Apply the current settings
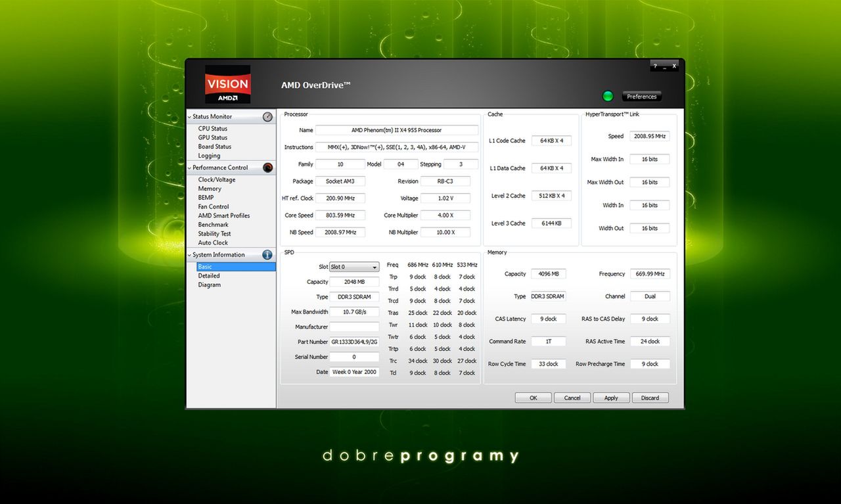The image size is (841, 504). tap(611, 398)
